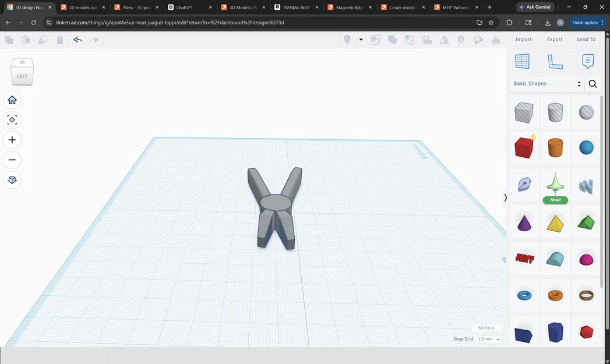Select the Workplane tool
610x364 pixels.
click(x=523, y=61)
